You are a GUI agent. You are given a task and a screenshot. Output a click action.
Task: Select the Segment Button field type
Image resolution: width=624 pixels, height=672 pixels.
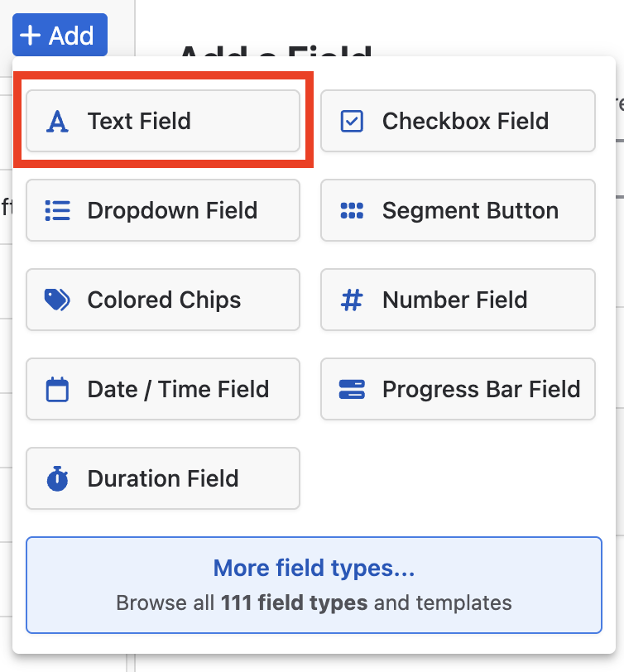click(x=458, y=210)
